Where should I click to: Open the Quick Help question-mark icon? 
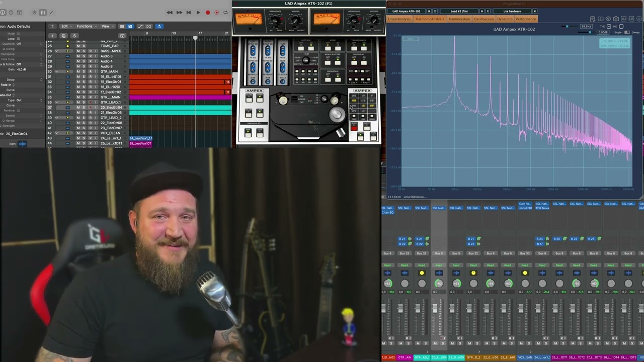pos(11,13)
